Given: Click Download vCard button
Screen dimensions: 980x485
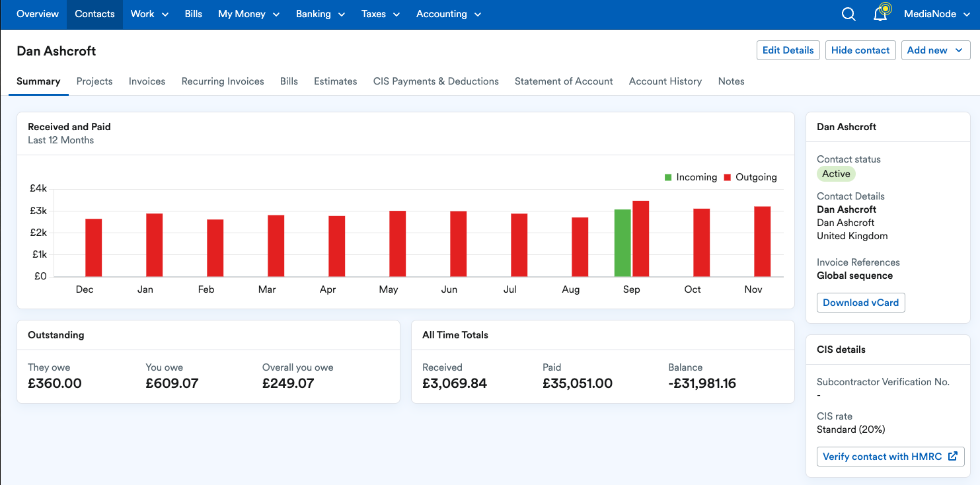Looking at the screenshot, I should pyautogui.click(x=861, y=303).
